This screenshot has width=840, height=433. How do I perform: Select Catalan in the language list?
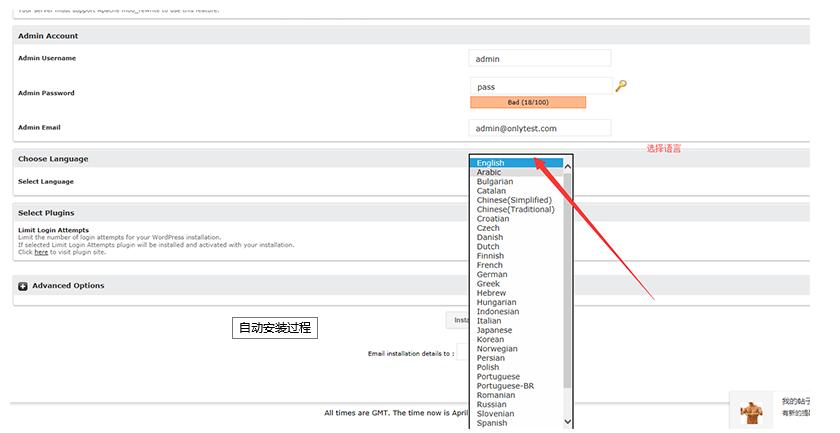coord(516,191)
